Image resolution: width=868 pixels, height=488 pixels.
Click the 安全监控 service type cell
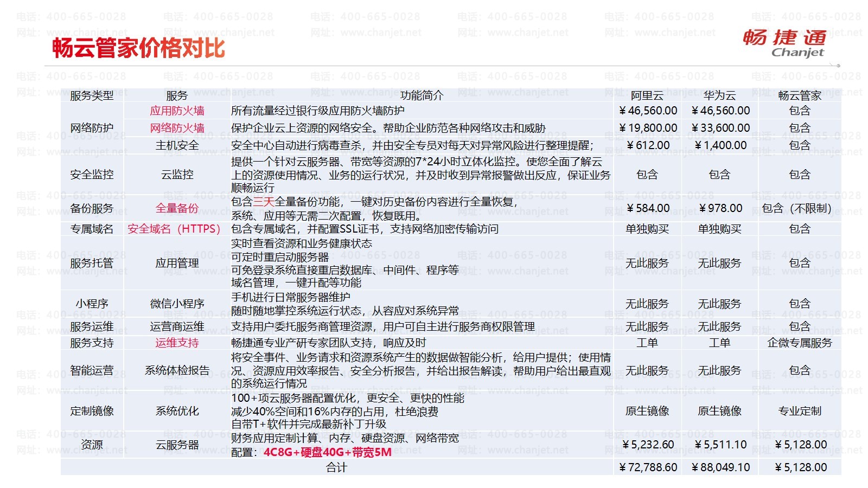(92, 175)
